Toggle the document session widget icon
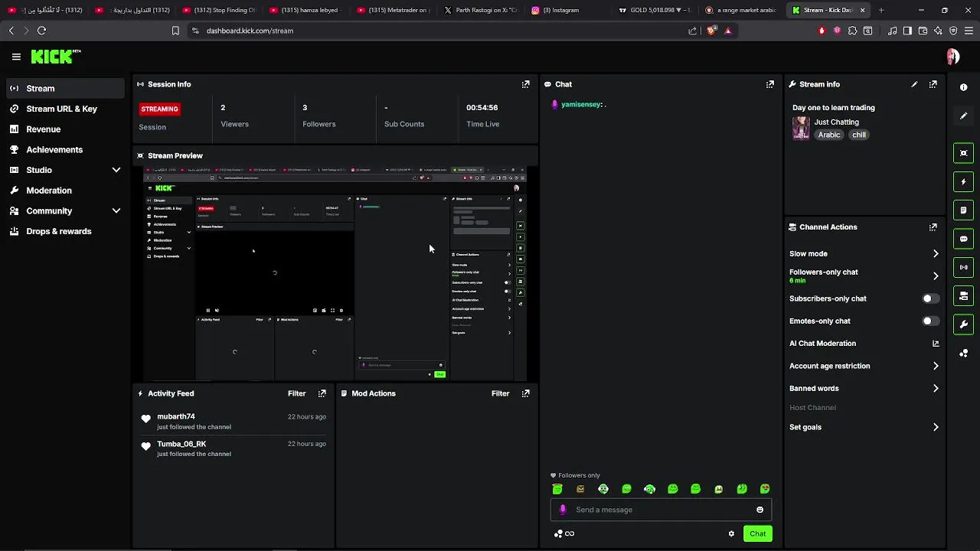 963,210
